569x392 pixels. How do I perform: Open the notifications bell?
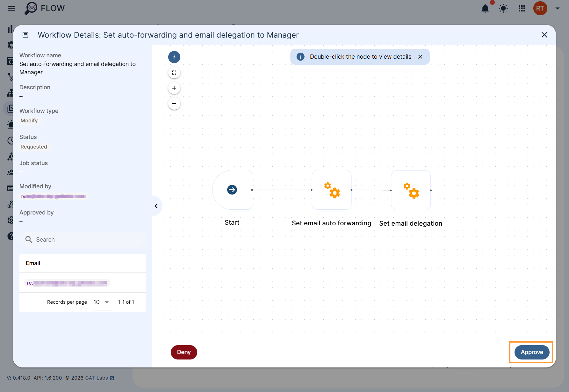pos(485,9)
